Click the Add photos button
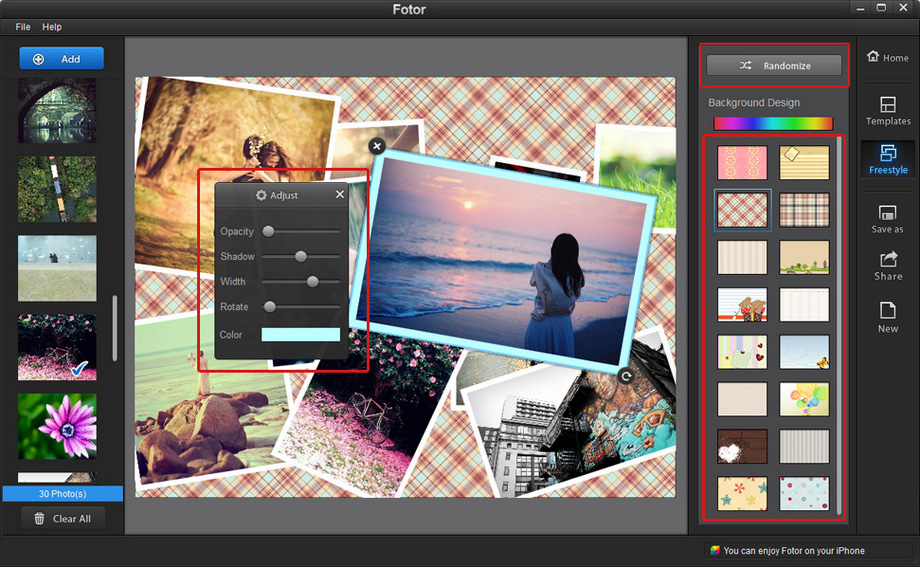Screen dimensions: 920x567 (61, 59)
